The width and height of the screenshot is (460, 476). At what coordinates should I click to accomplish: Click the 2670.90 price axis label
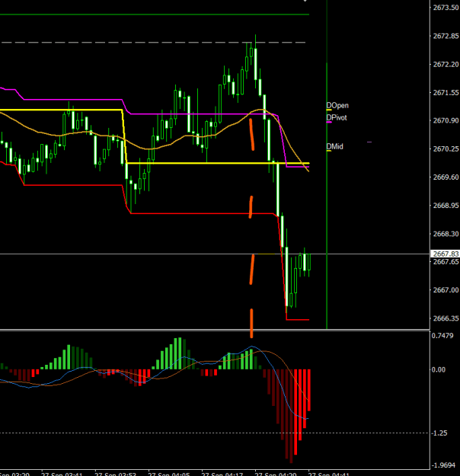446,121
